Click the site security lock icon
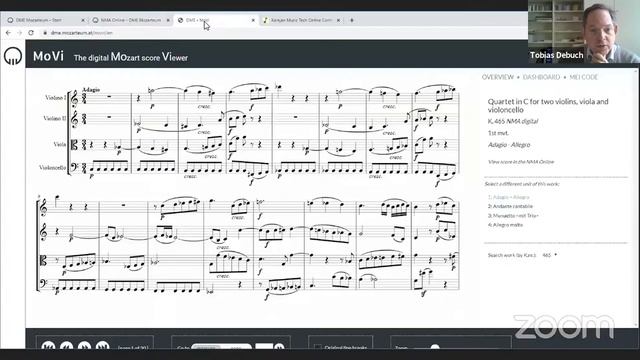This screenshot has width=640, height=360. [x=45, y=33]
